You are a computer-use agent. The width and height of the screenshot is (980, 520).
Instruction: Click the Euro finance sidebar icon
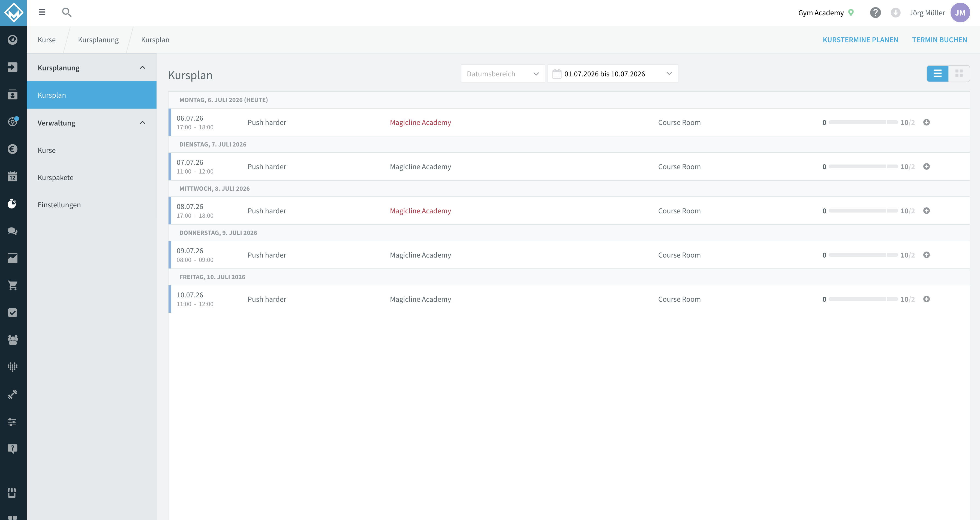tap(13, 149)
